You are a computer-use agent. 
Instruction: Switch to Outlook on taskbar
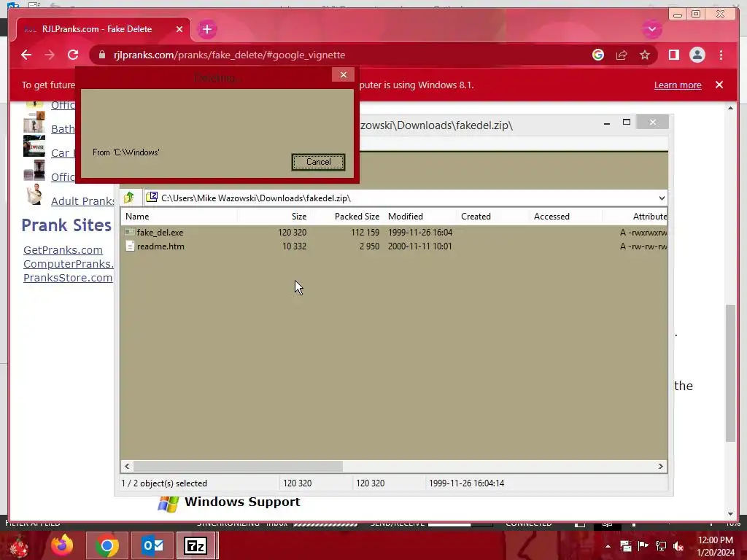click(x=152, y=545)
